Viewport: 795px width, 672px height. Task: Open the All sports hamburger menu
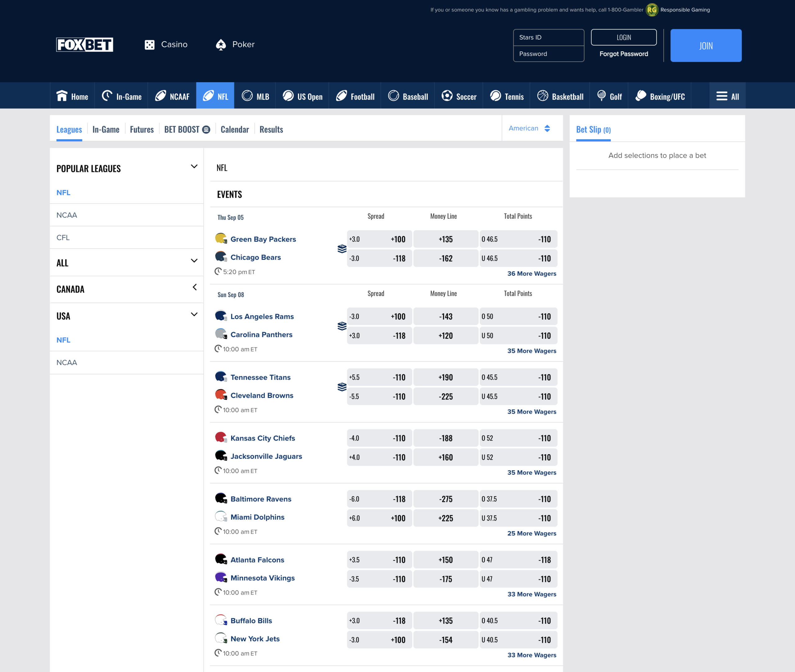pyautogui.click(x=727, y=96)
